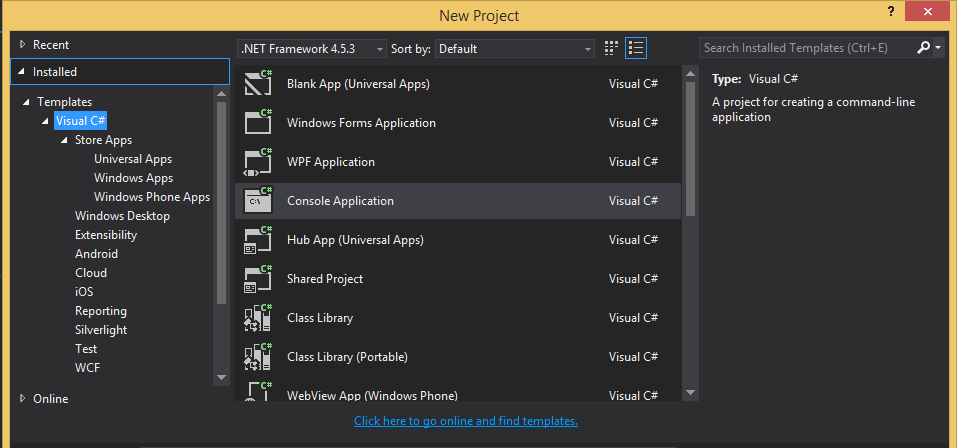Collapse the Templates tree node

click(26, 102)
